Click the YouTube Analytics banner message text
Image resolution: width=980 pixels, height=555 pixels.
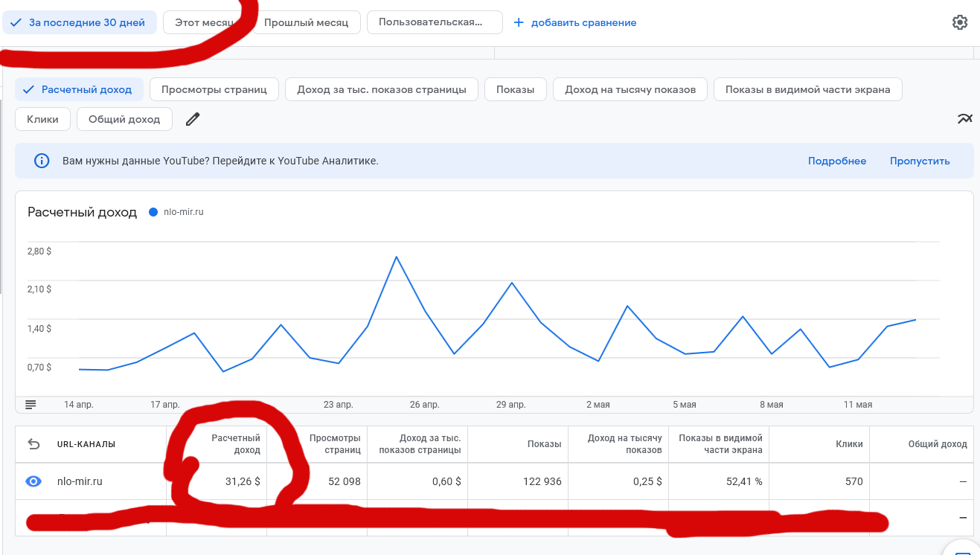click(220, 161)
